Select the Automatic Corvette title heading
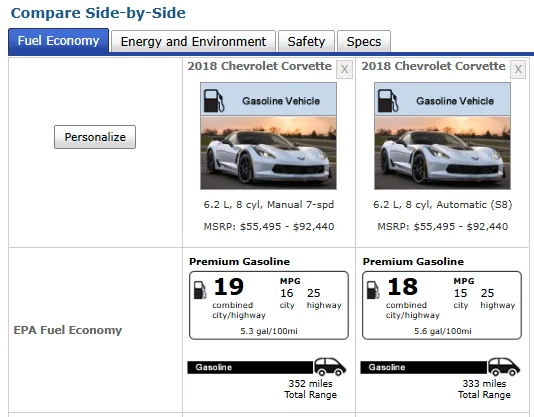Screen dimensions: 534x417 pyautogui.click(x=433, y=66)
